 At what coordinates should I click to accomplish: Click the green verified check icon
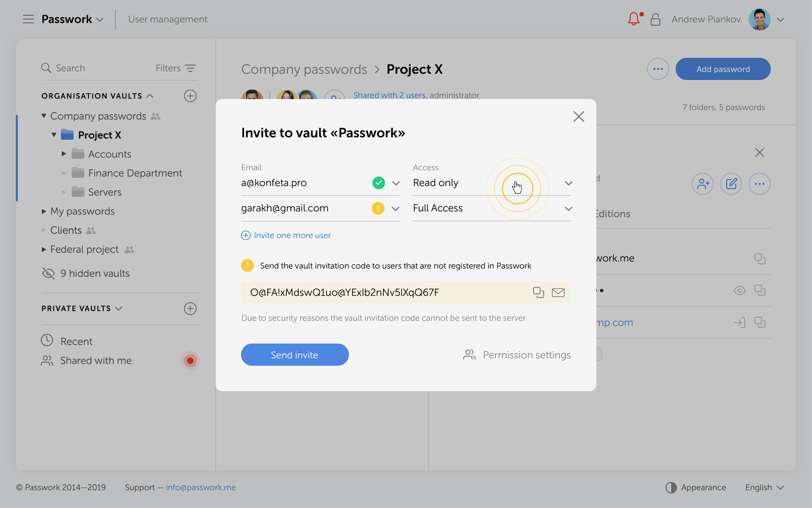(379, 183)
